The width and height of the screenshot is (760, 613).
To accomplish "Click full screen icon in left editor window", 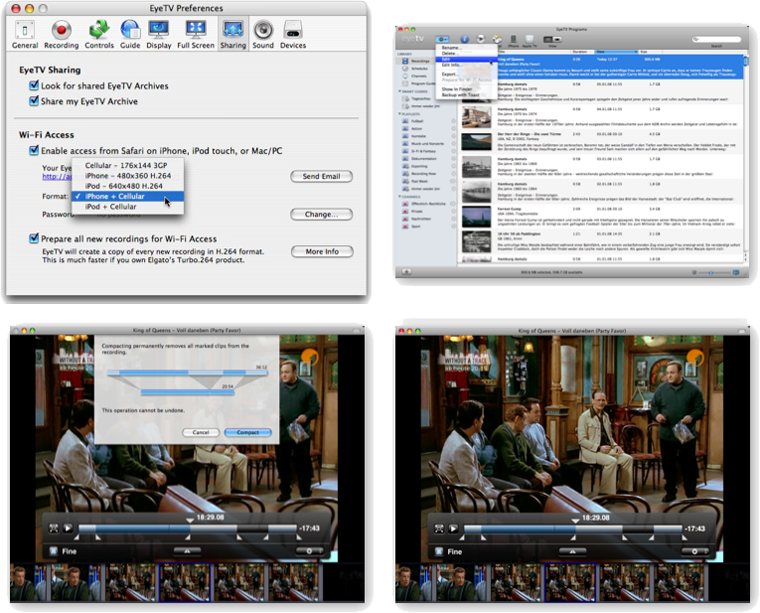I will tap(53, 528).
